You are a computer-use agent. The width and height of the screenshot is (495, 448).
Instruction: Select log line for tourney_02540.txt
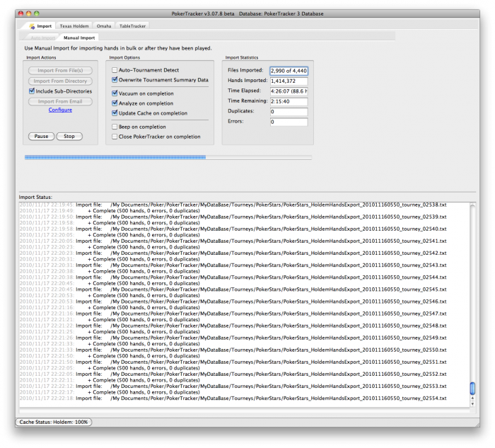[233, 229]
